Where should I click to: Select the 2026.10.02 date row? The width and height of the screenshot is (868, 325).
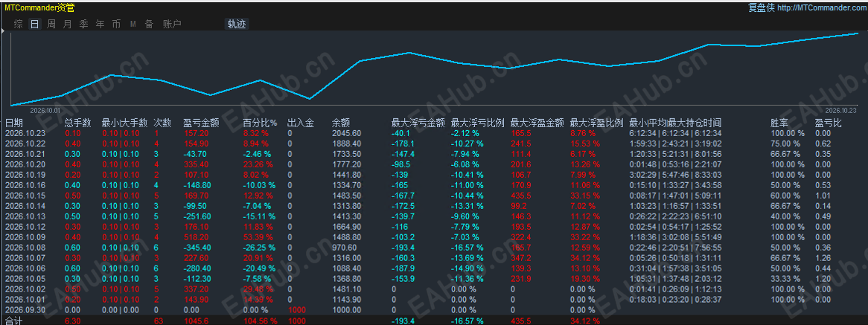[x=434, y=289]
